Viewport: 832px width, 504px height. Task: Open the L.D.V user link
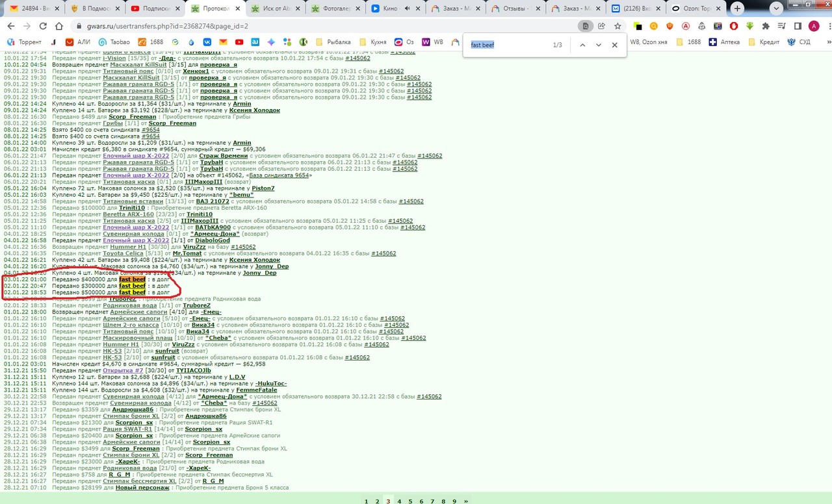(237, 377)
